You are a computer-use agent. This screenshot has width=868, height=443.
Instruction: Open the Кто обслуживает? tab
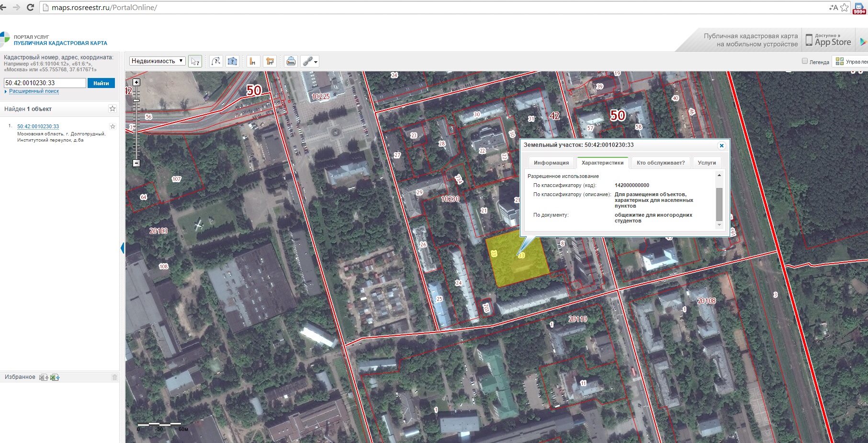pyautogui.click(x=660, y=163)
